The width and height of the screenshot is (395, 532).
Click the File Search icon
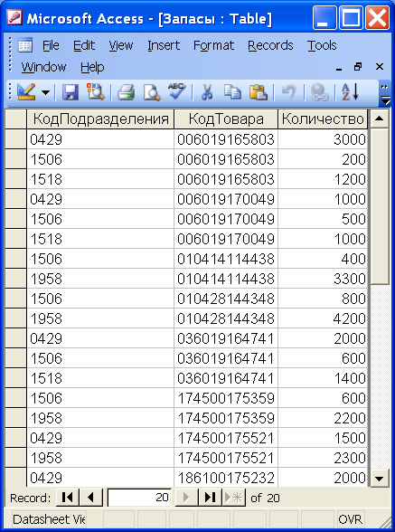tap(95, 92)
